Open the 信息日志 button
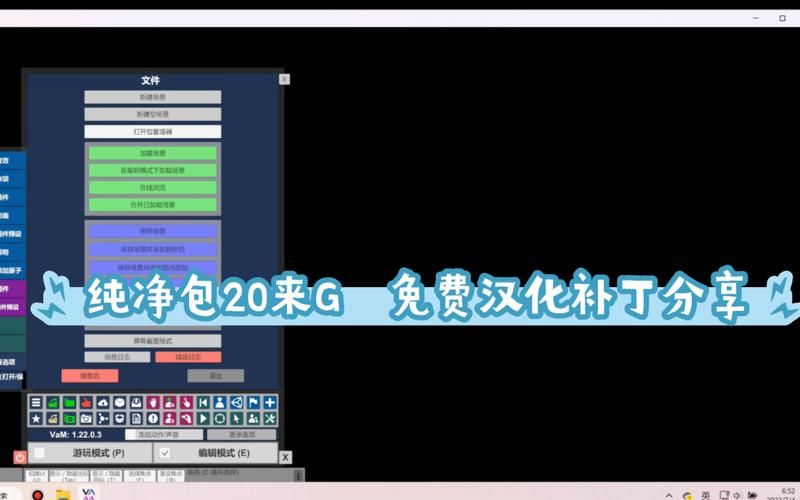This screenshot has height=500, width=800. (x=117, y=357)
